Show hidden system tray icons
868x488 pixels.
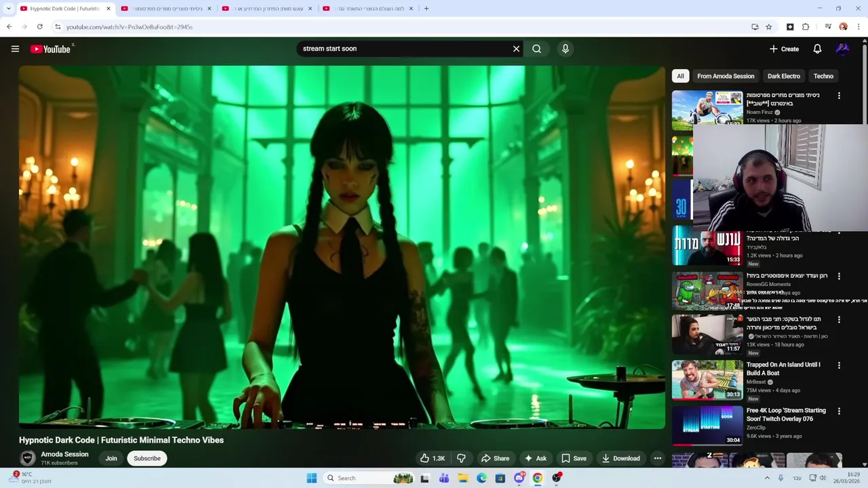pos(768,478)
